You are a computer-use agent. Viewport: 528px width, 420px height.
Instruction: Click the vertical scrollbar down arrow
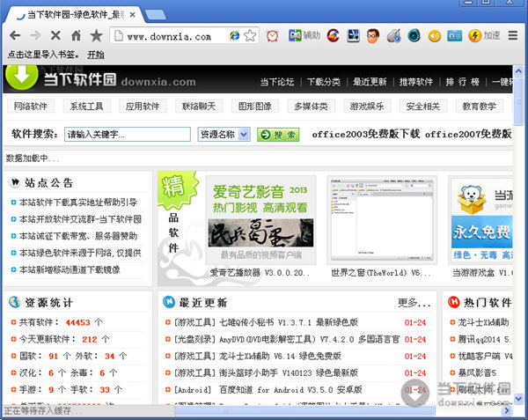pos(518,399)
